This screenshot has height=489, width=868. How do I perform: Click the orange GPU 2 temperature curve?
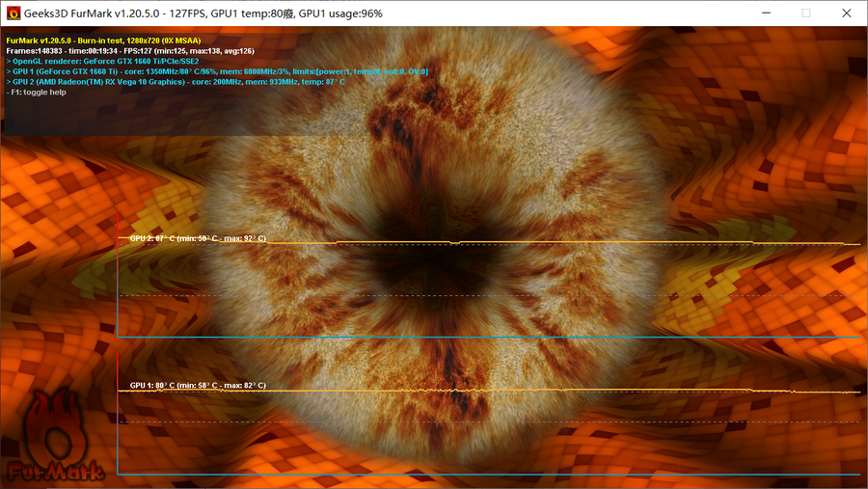pos(579,242)
